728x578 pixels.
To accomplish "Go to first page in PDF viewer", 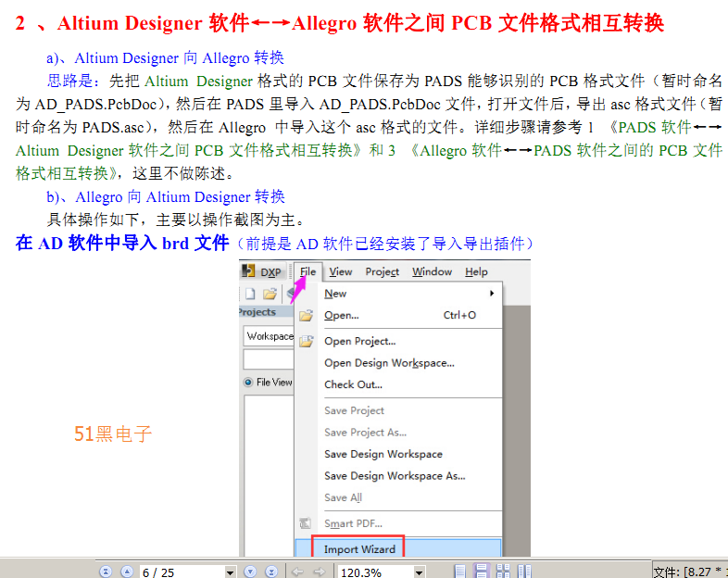I will [106, 572].
